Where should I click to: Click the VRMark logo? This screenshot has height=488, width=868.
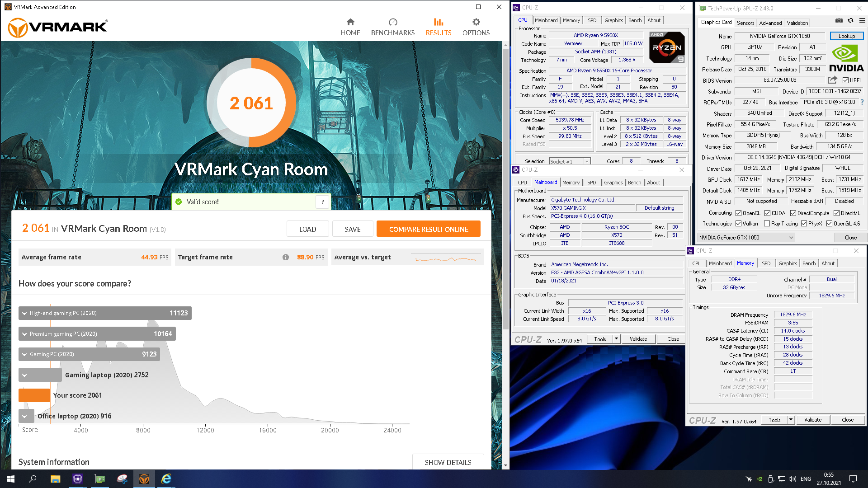[58, 28]
